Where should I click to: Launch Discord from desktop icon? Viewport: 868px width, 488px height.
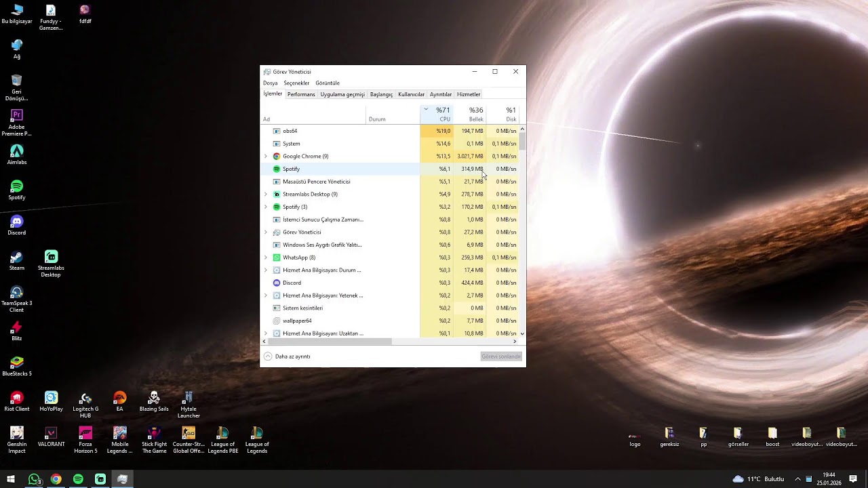coord(17,225)
